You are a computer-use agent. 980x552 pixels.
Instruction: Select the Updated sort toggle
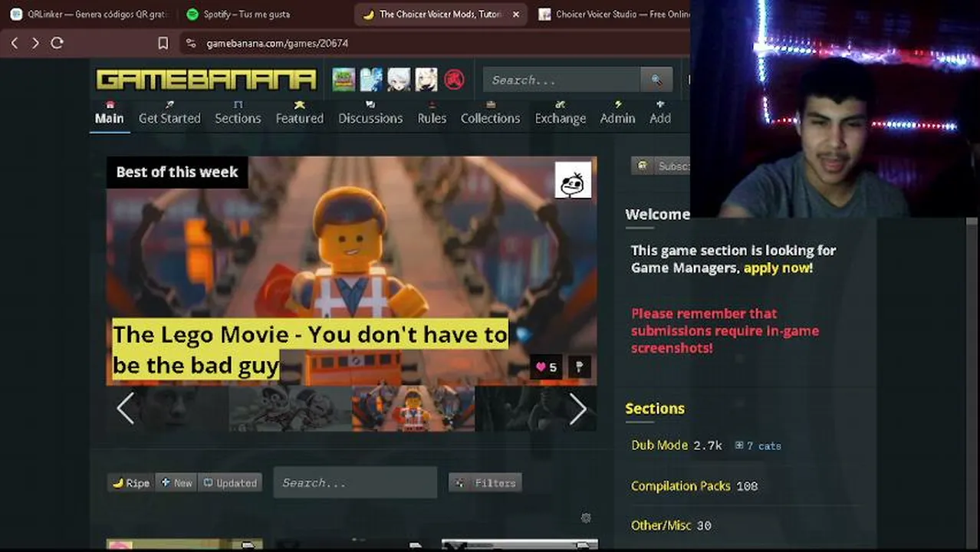click(230, 483)
